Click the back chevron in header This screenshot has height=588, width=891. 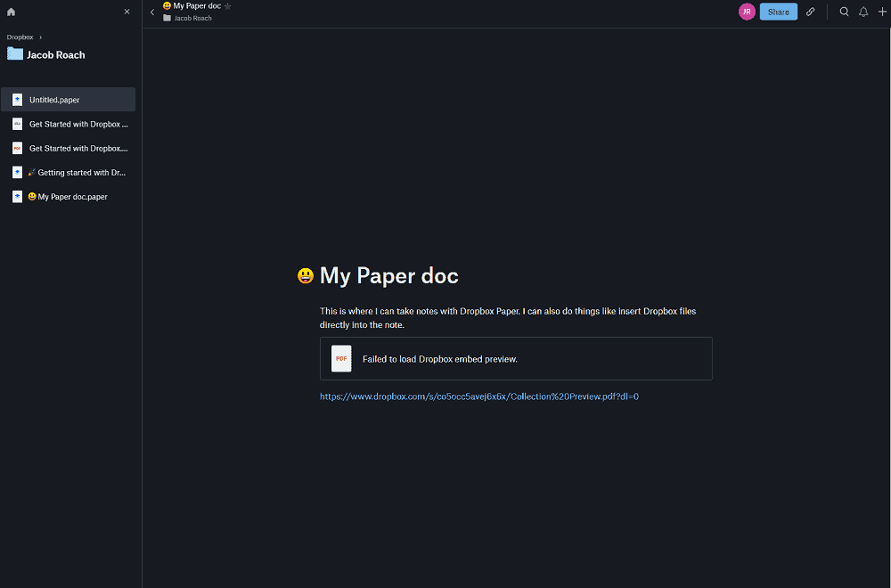152,12
